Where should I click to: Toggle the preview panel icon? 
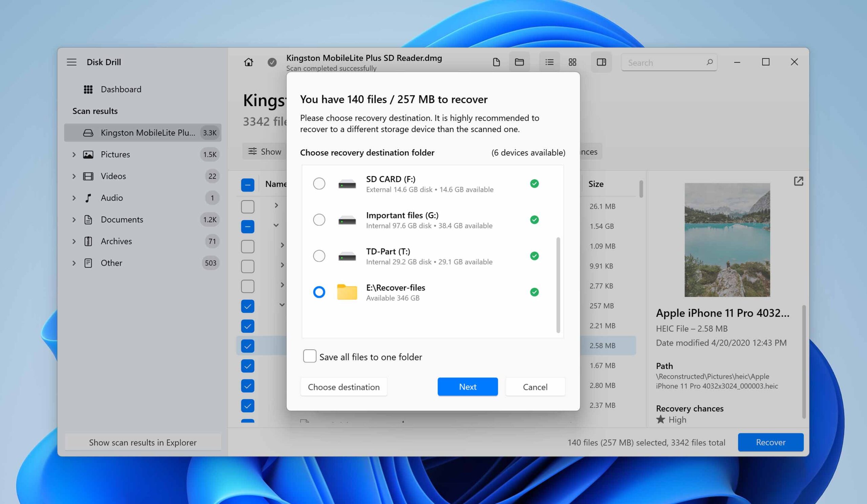(x=601, y=62)
